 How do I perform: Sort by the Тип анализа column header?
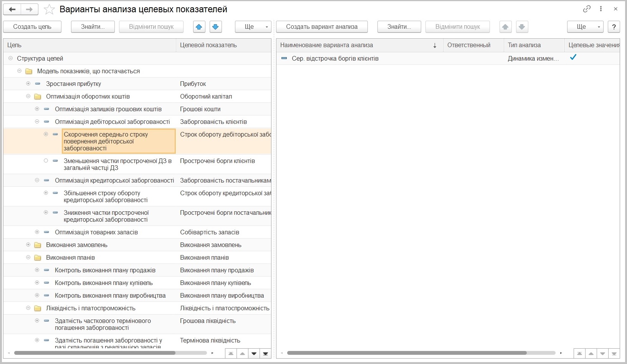(x=534, y=45)
